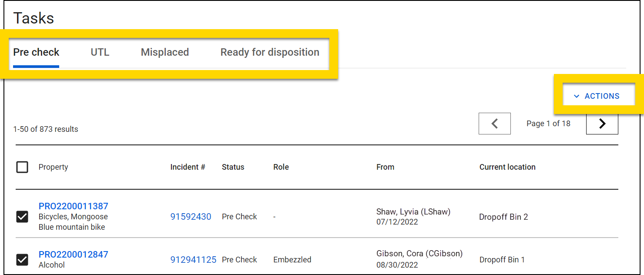This screenshot has height=275, width=644.
Task: Switch to the UTL tab
Action: point(100,53)
